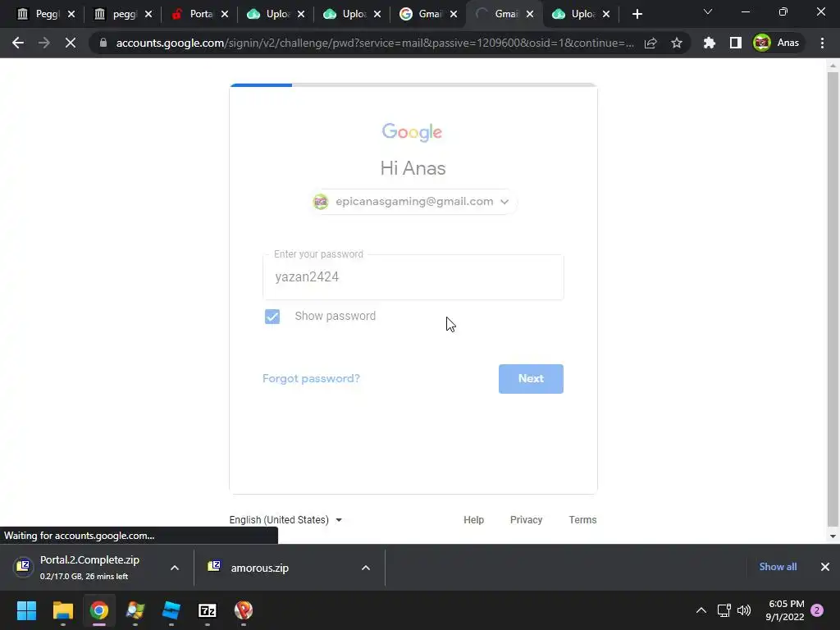The width and height of the screenshot is (840, 630).
Task: Open tab search chevron
Action: click(708, 11)
